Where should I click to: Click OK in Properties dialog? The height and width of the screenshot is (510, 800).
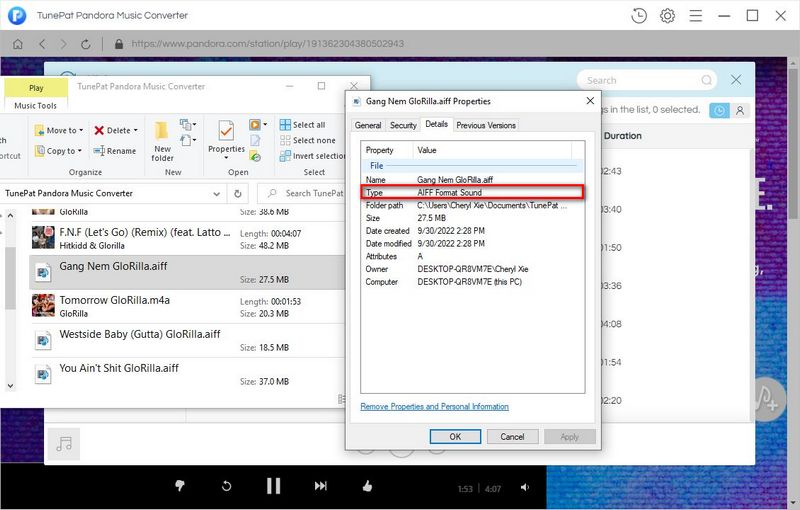pyautogui.click(x=455, y=437)
